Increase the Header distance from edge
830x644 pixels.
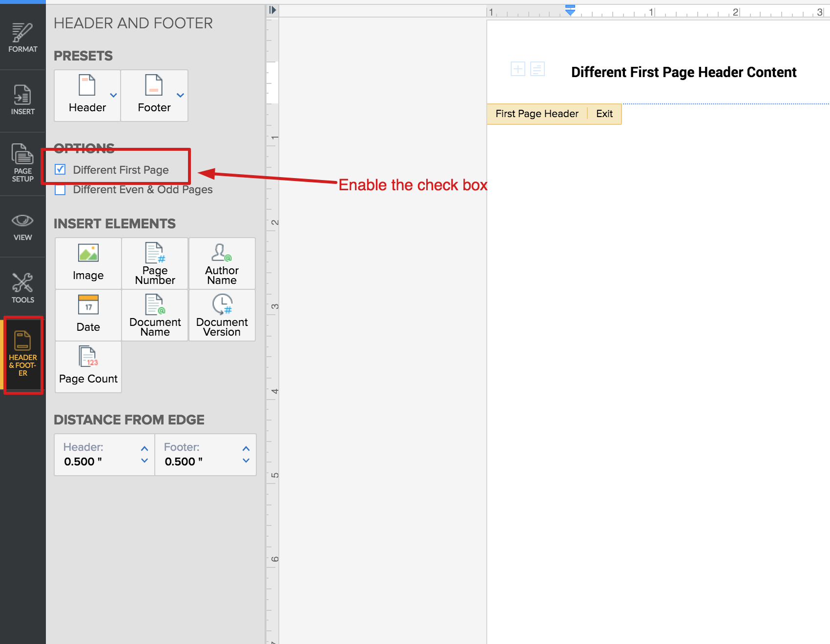[x=145, y=448]
